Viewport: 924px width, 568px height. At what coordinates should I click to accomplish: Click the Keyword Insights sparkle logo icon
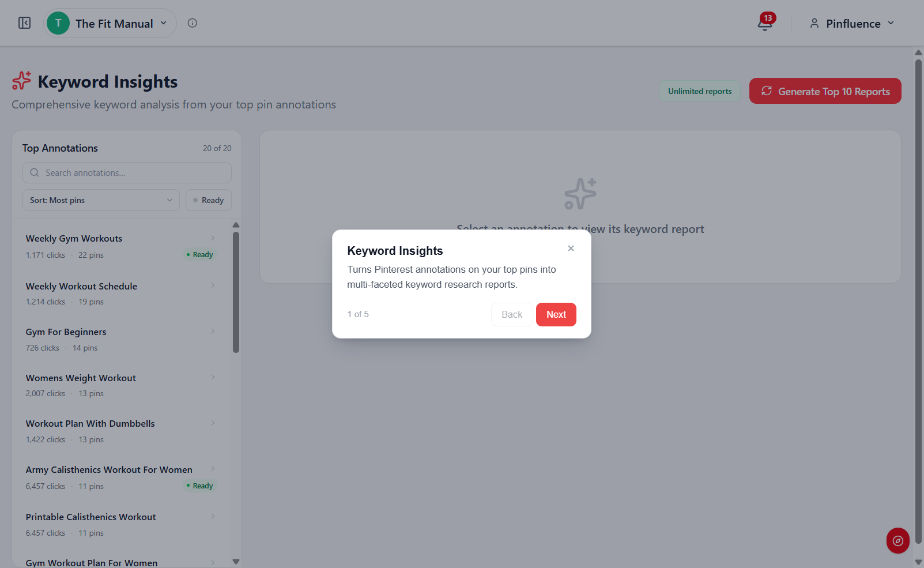point(22,81)
